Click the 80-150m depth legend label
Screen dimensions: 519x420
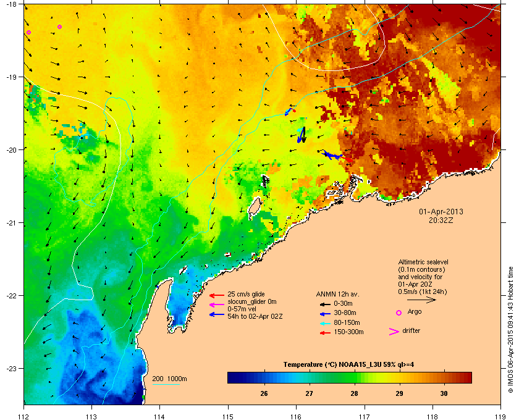(347, 322)
